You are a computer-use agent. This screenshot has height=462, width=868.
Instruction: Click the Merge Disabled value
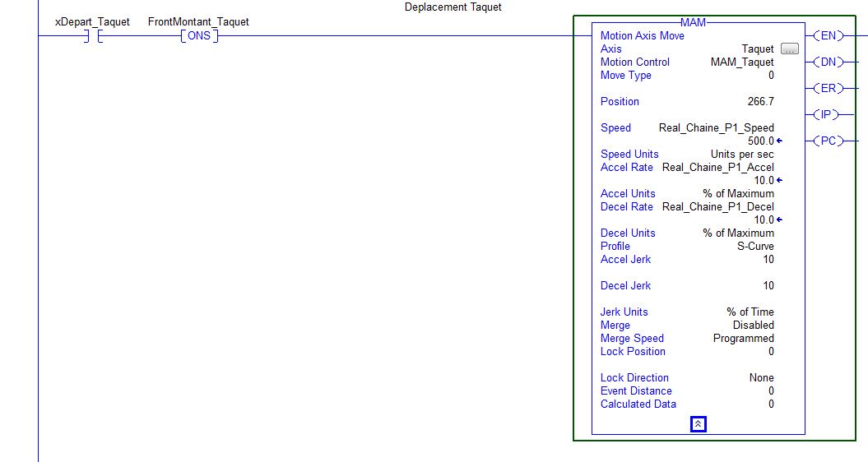tap(753, 326)
